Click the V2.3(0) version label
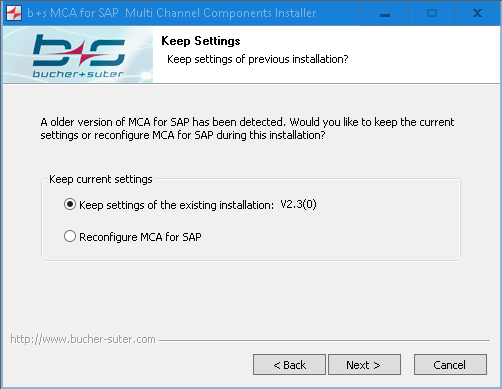This screenshot has width=502, height=389. [298, 204]
